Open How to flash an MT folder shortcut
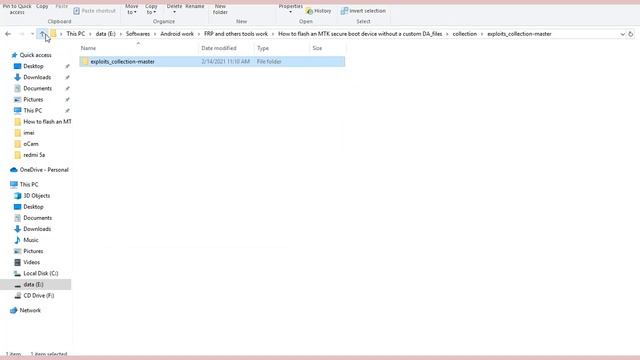The width and height of the screenshot is (640, 360). 47,122
